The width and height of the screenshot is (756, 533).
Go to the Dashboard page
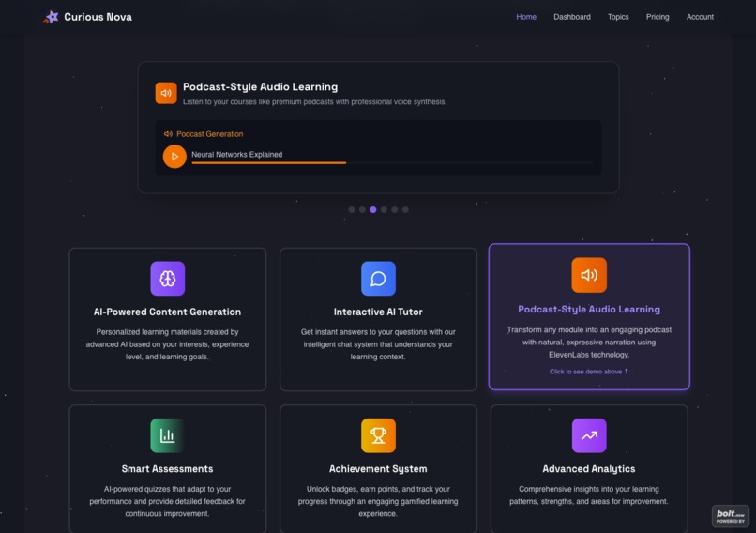click(x=572, y=17)
